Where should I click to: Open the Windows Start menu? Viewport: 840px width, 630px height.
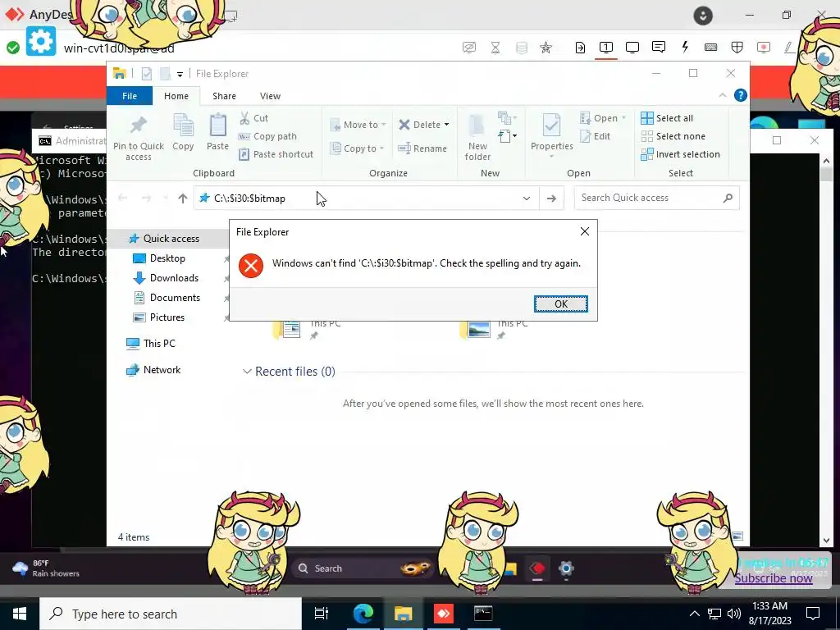(x=20, y=614)
